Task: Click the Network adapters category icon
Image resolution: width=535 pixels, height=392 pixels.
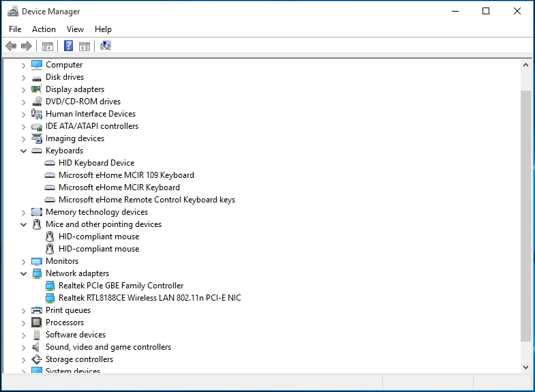Action: (x=37, y=273)
